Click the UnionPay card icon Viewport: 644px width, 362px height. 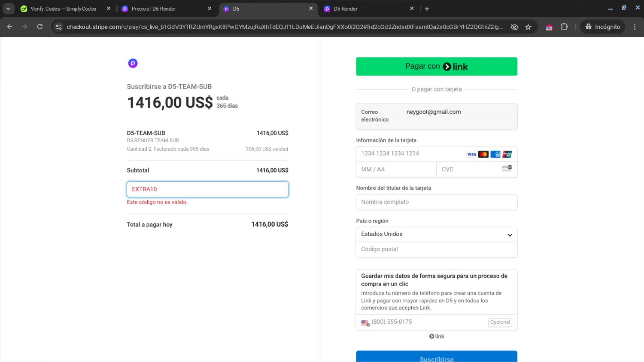[x=507, y=154]
